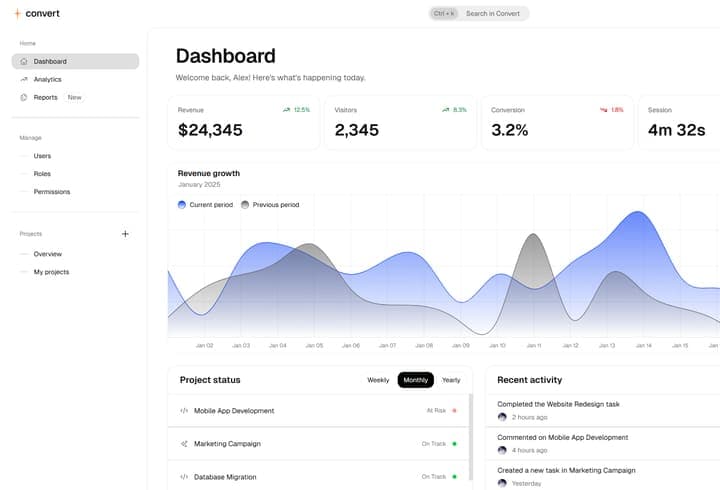Open the Roles management page
Screen dimensions: 720x490
[x=42, y=174]
